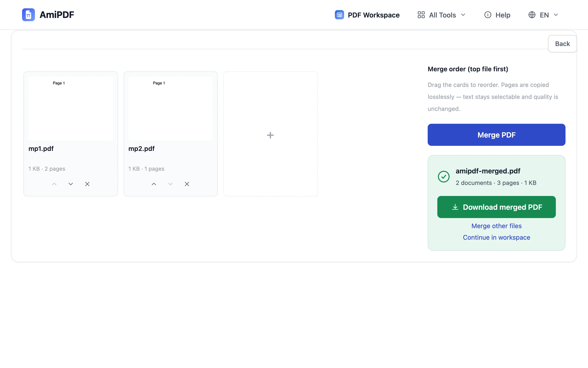Download the merged PDF

point(496,207)
